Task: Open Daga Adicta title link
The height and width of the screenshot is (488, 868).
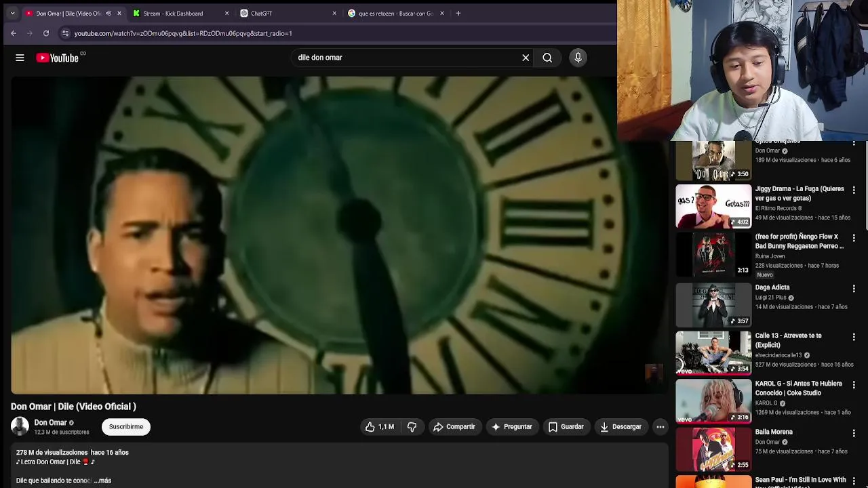Action: (772, 287)
